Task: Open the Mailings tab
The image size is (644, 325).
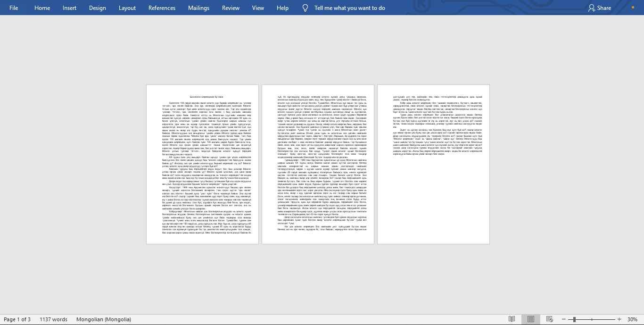Action: (198, 8)
